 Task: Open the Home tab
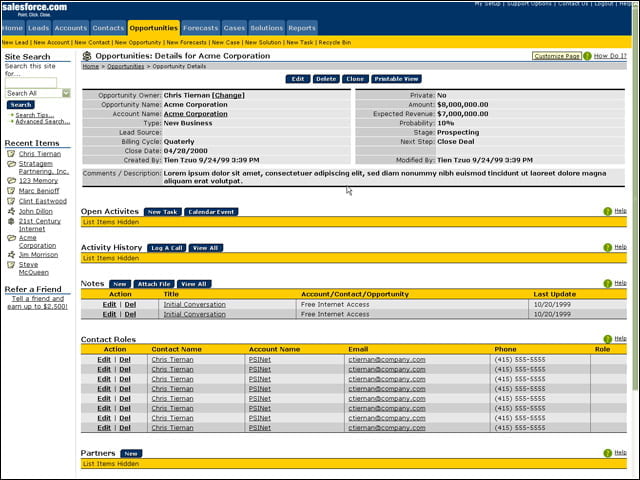point(13,28)
